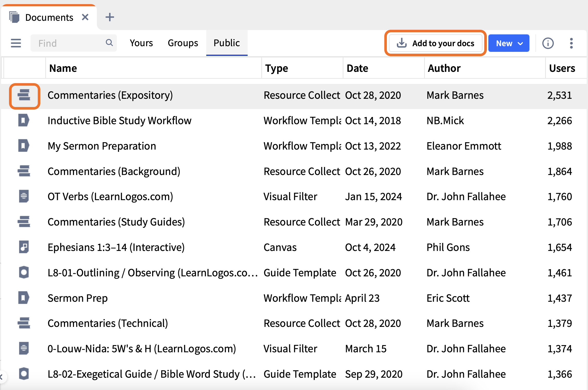Viewport: 588px width, 390px height.
Task: Select the Documents panel tab
Action: click(x=49, y=17)
